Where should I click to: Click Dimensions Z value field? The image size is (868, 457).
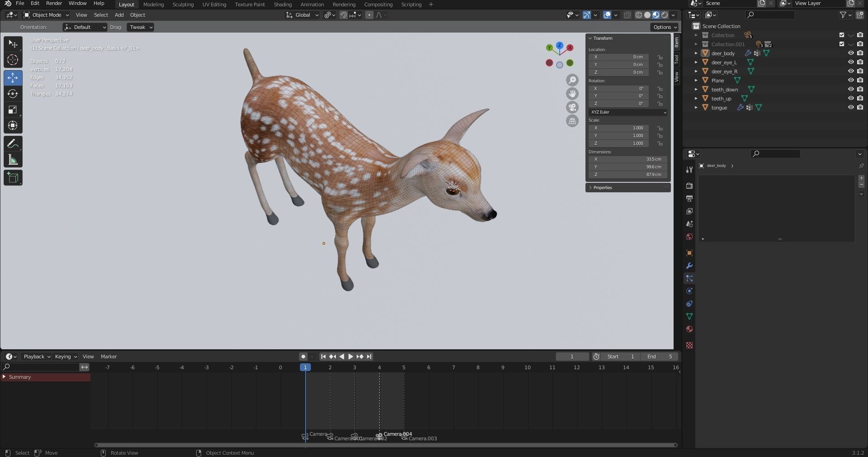coord(628,175)
